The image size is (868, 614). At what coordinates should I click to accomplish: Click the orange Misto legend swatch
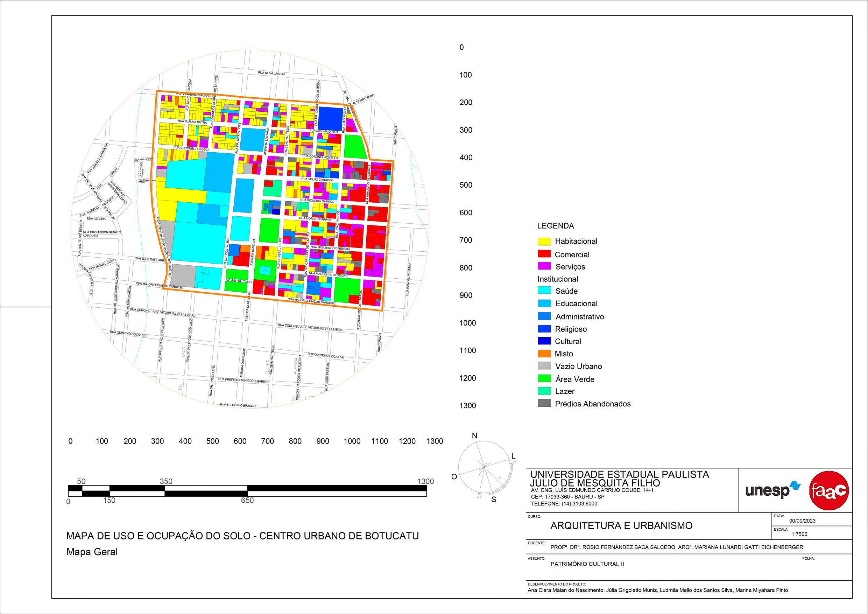(x=544, y=354)
